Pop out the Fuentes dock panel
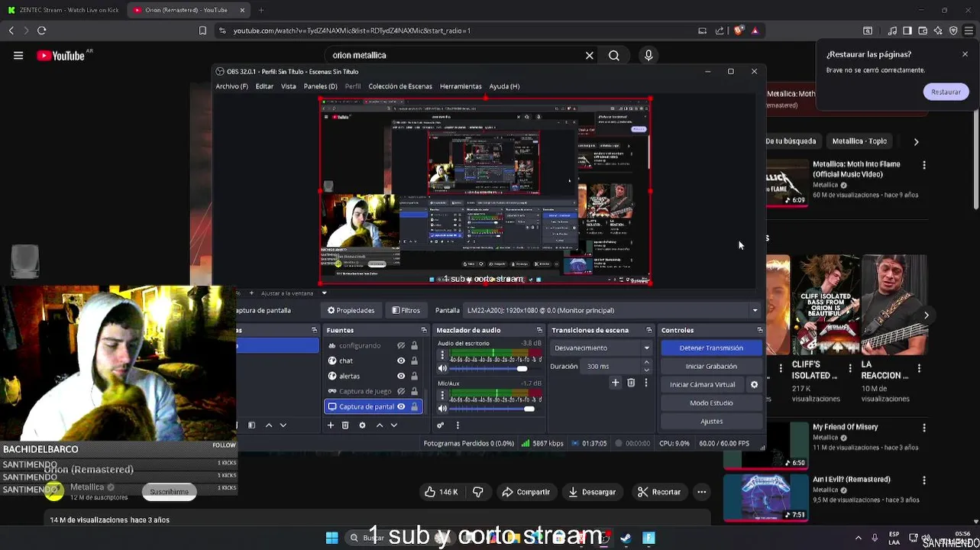 (x=424, y=330)
